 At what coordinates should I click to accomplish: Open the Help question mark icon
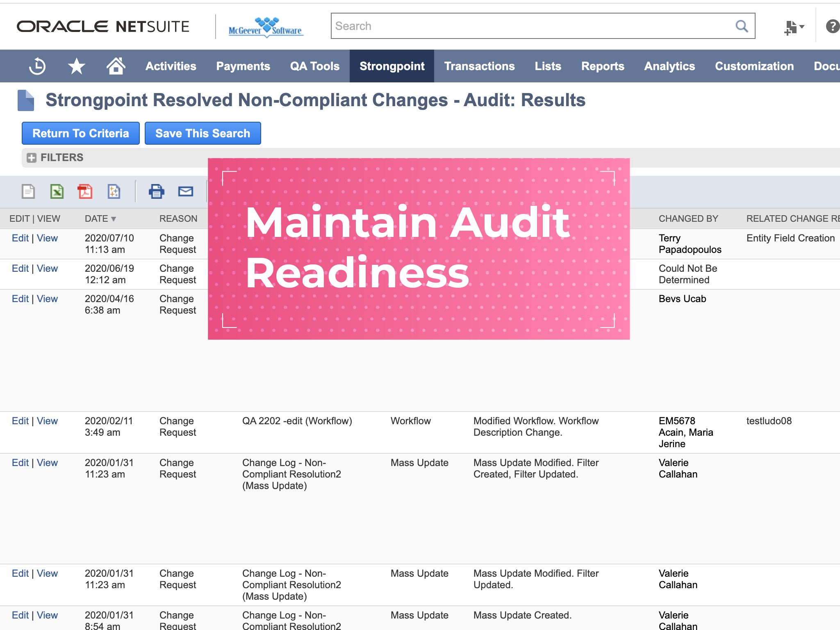tap(832, 26)
